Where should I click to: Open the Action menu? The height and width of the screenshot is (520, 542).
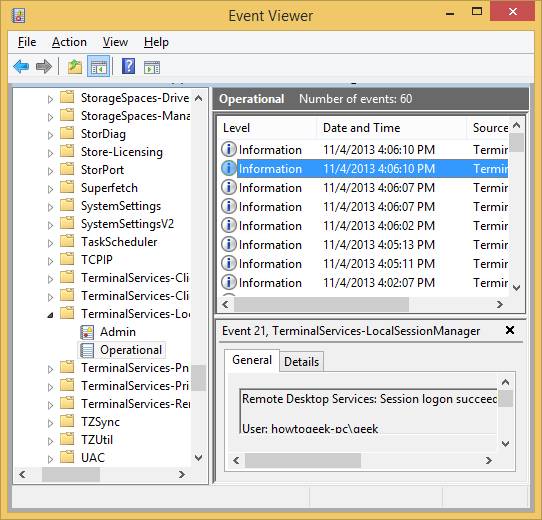pyautogui.click(x=69, y=42)
